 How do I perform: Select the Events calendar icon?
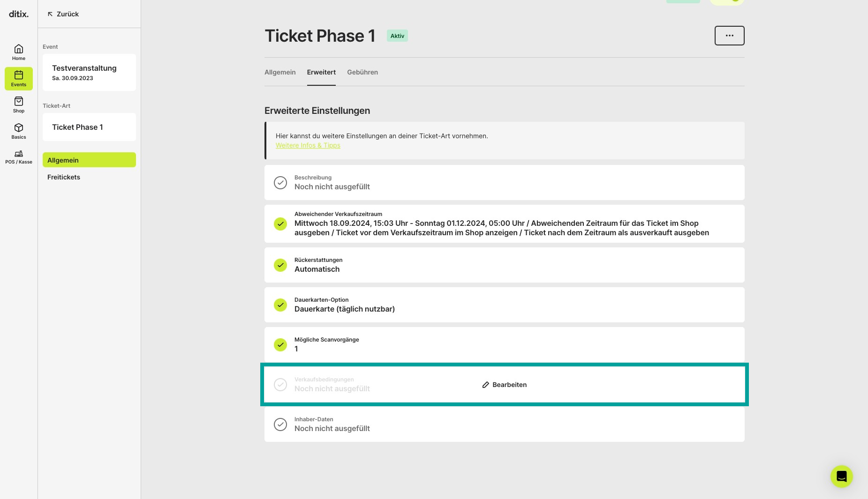click(x=19, y=75)
